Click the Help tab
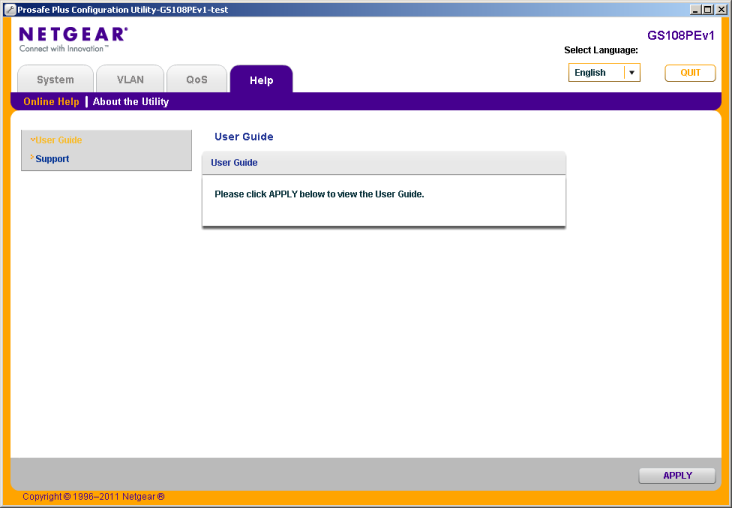The image size is (732, 508). pos(261,79)
